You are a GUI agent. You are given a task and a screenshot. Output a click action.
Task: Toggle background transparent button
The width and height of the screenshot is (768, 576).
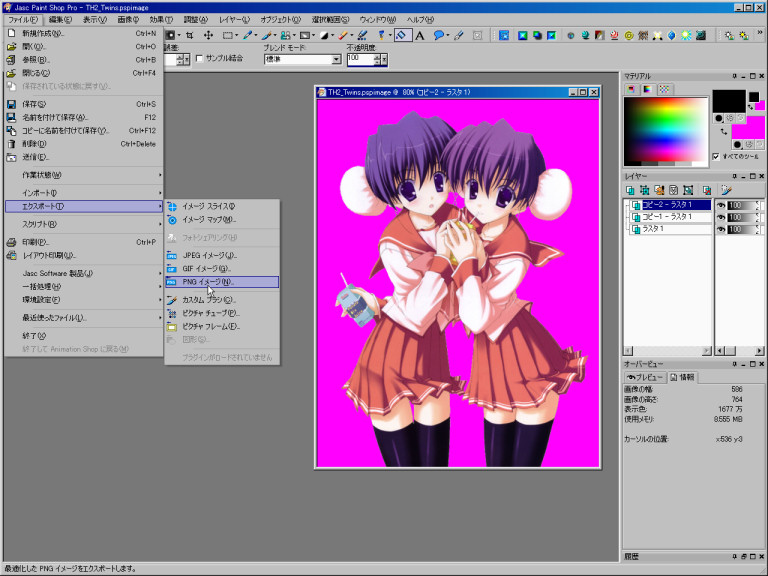[x=760, y=144]
